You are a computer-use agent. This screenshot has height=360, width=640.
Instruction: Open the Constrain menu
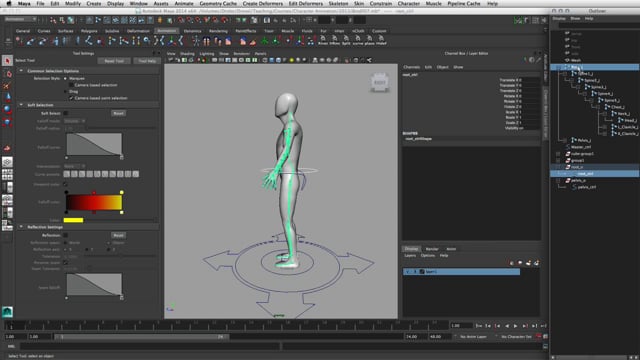(x=381, y=3)
